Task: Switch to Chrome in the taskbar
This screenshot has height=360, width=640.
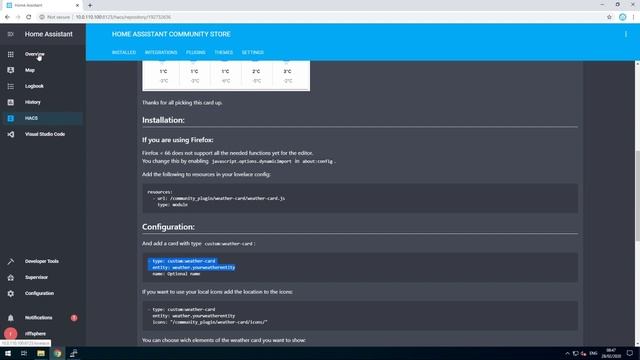Action: [57, 353]
